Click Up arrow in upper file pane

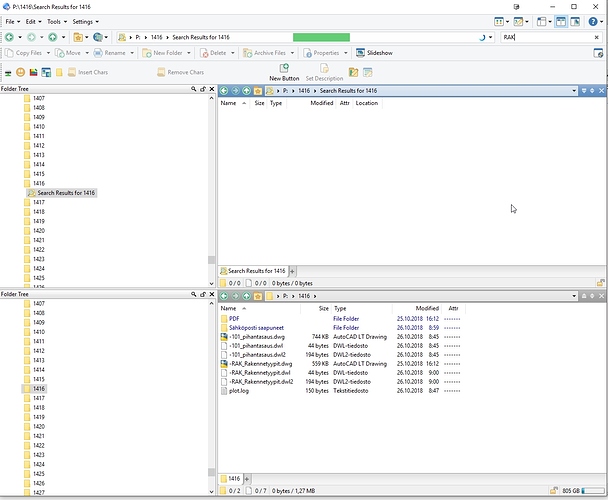click(x=246, y=91)
